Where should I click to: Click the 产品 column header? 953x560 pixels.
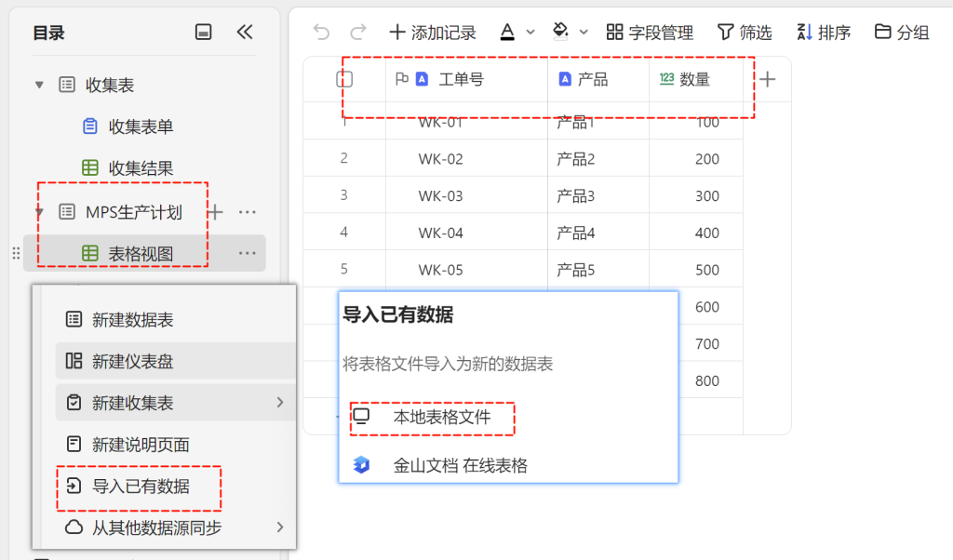tap(593, 80)
